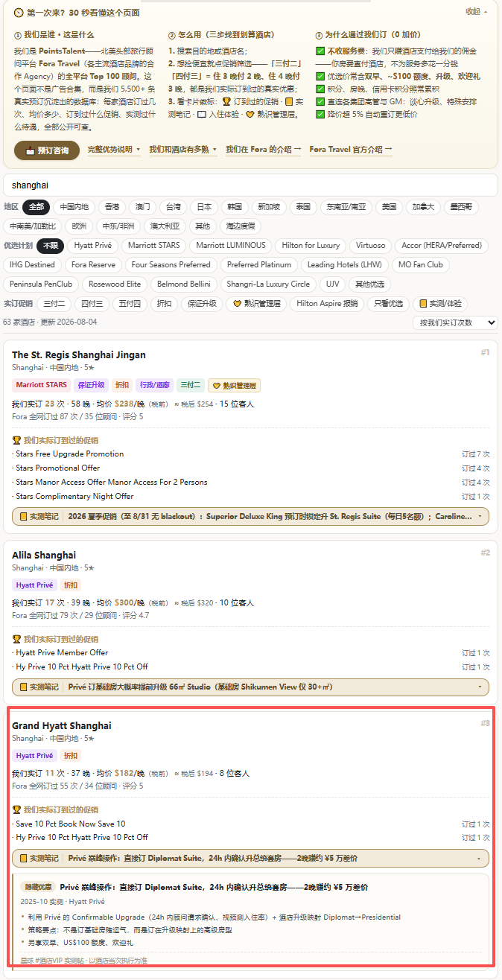Viewport: 502px width, 980px height.
Task: Expand 我们和酒店有多熟 section
Action: [182, 150]
